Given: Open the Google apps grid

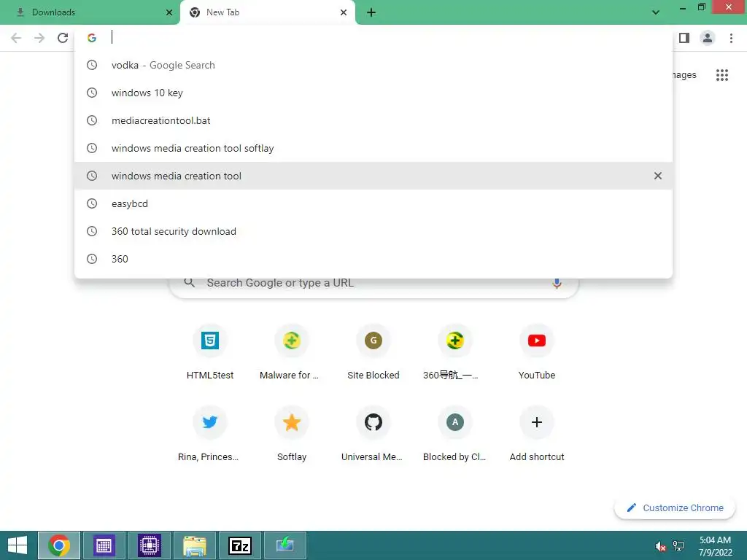Looking at the screenshot, I should click(x=722, y=75).
